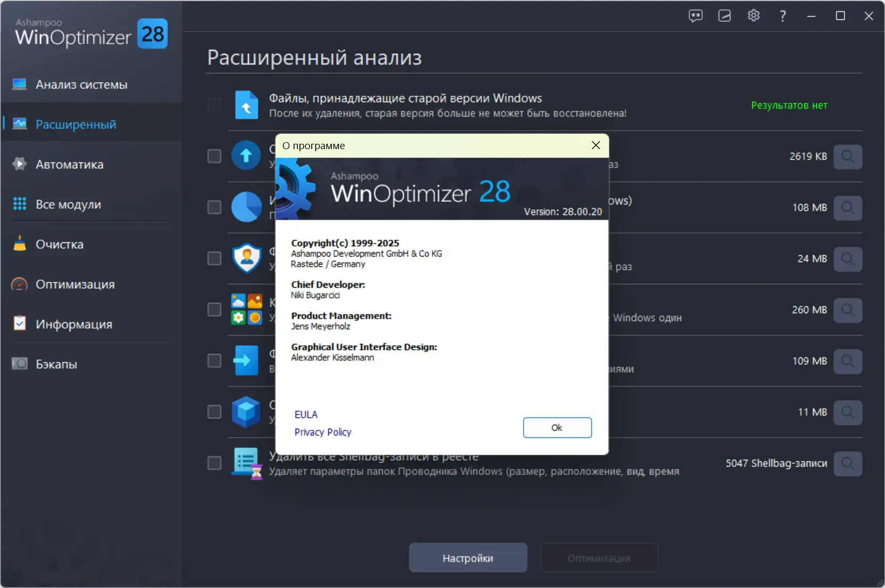Click the '2619 KB' size value
Screen dimensions: 885x588
point(808,157)
